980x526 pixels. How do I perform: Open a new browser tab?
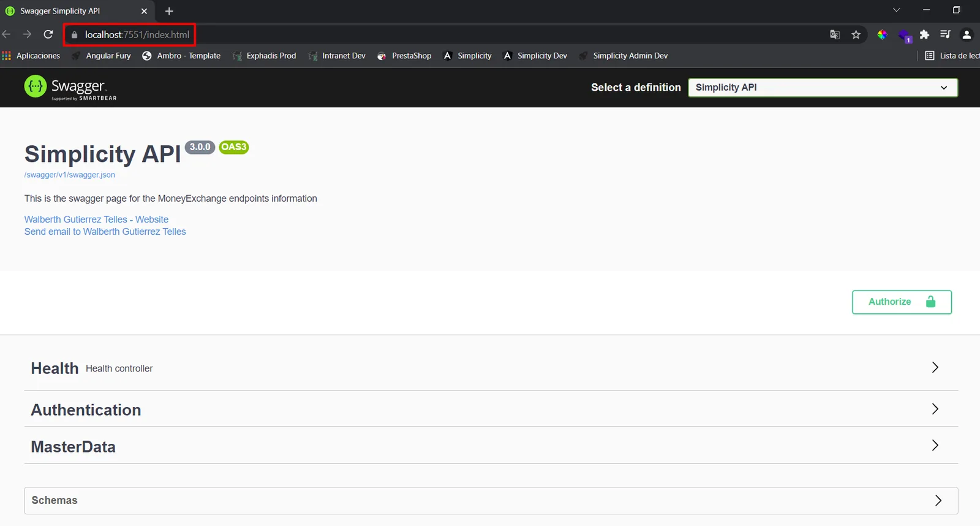coord(169,11)
